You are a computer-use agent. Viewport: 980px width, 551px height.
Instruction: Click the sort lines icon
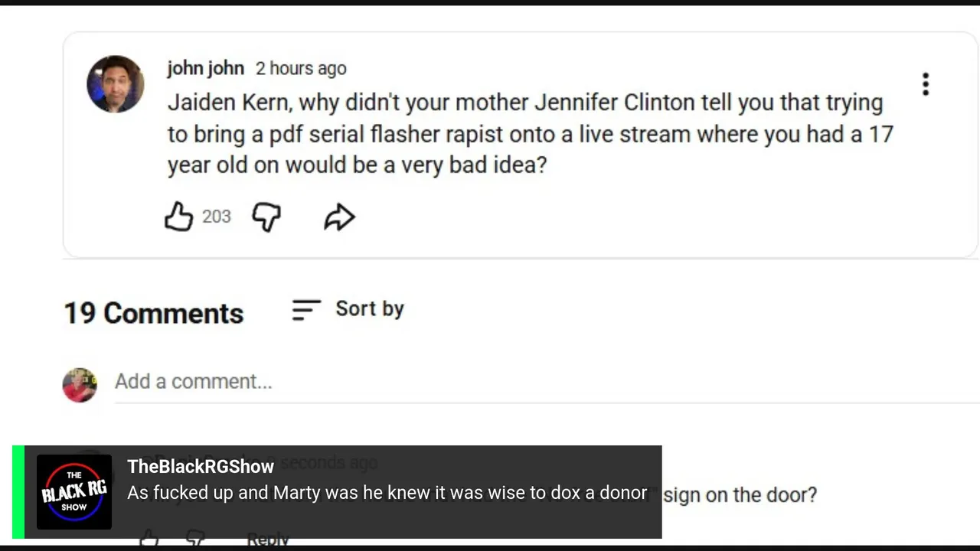305,309
